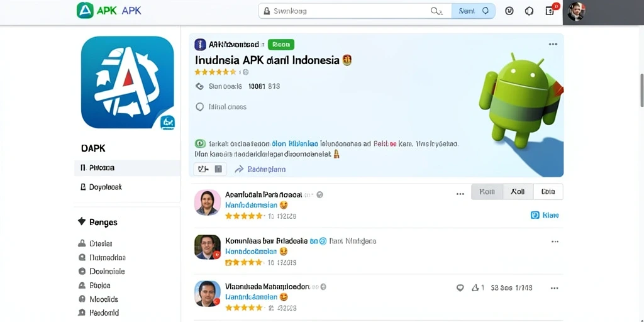Open third reviewer's avatar photo
The width and height of the screenshot is (644, 322).
pos(207,294)
